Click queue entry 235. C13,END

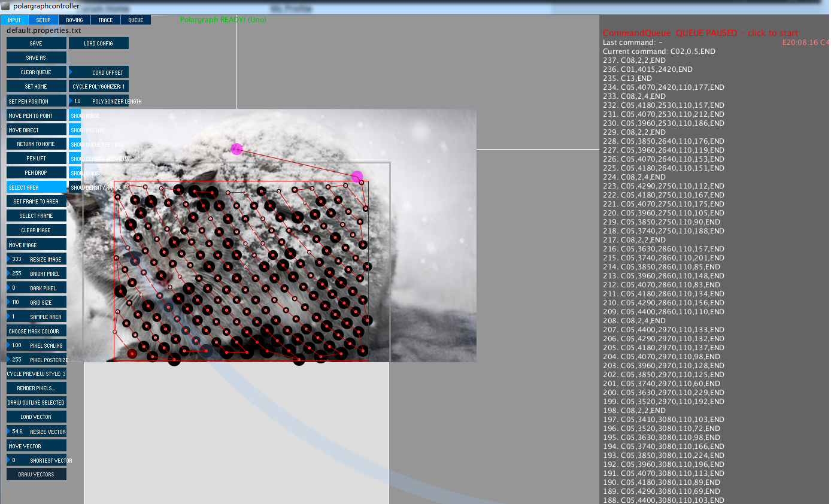coord(627,78)
